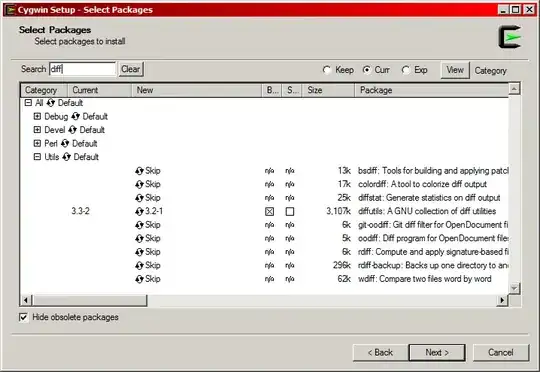This screenshot has width=540, height=372.
Task: Click the Cygwin title bar icon
Action: [10, 10]
